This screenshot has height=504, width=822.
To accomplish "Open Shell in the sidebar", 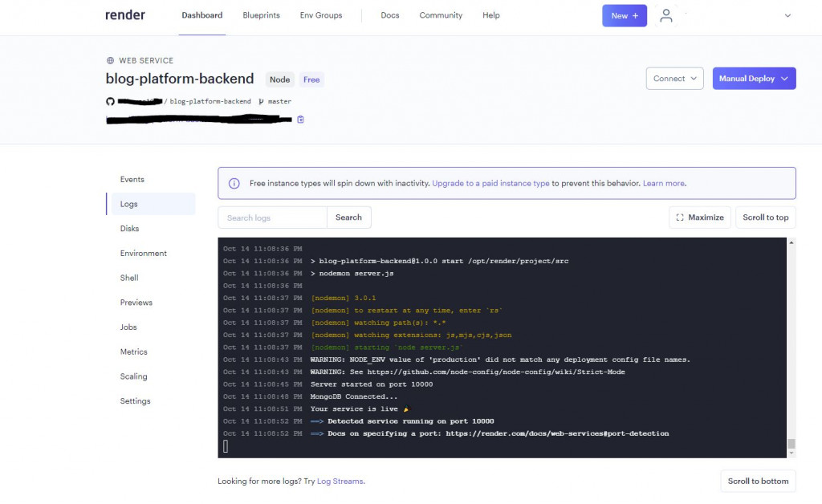I will 129,278.
